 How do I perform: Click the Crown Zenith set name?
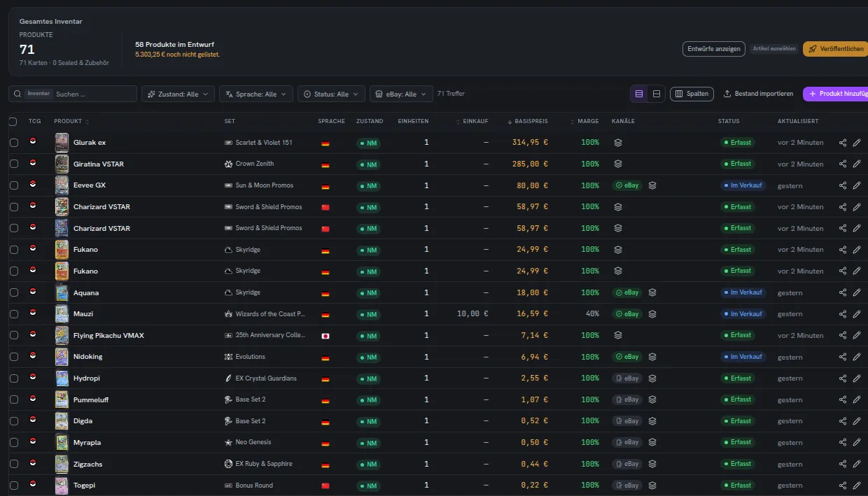[x=255, y=164]
